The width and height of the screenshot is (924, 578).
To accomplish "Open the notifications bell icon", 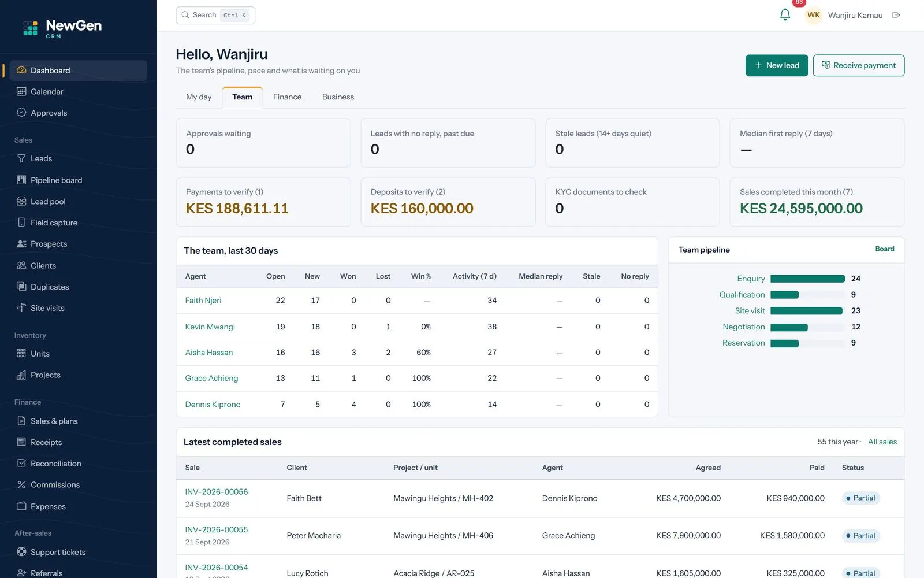I will click(785, 15).
